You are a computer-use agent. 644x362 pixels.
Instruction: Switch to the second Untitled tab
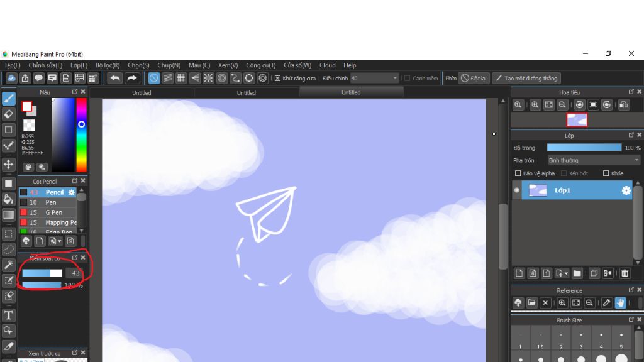(x=247, y=93)
